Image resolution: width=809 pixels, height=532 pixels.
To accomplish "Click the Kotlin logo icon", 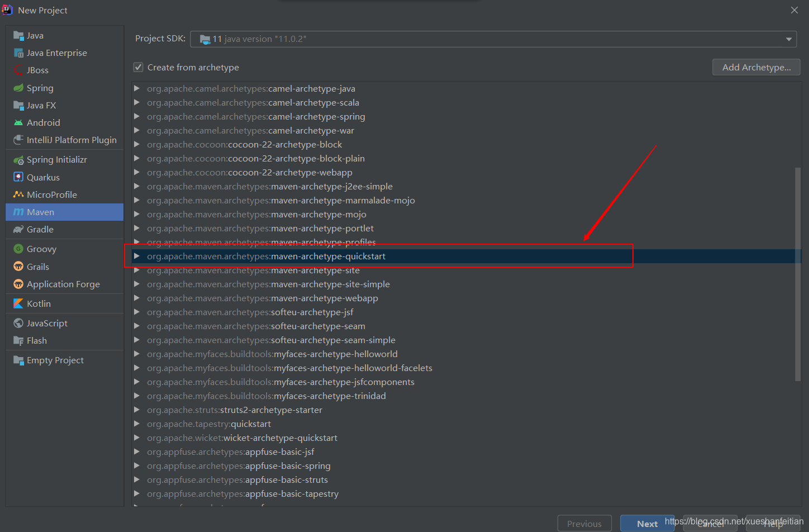I will click(x=18, y=303).
